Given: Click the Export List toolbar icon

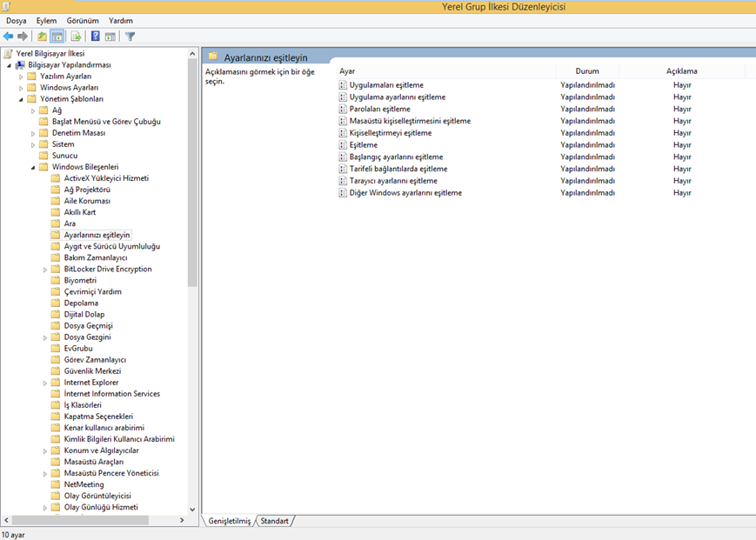Looking at the screenshot, I should 77,37.
